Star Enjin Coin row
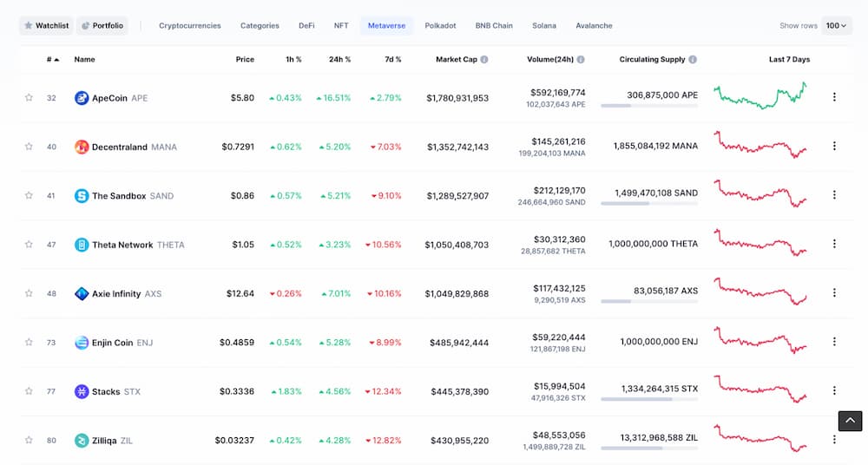Viewport: 868px width, 465px height. click(29, 342)
